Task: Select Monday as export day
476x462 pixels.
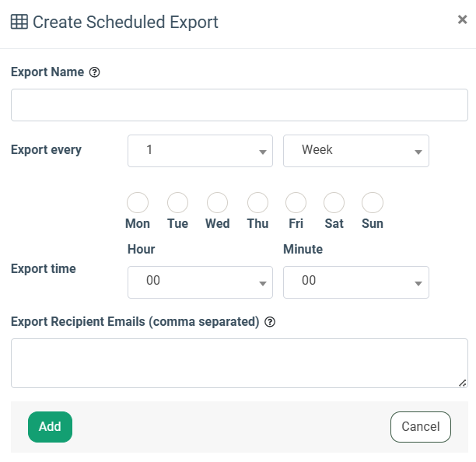Action: coord(138,203)
